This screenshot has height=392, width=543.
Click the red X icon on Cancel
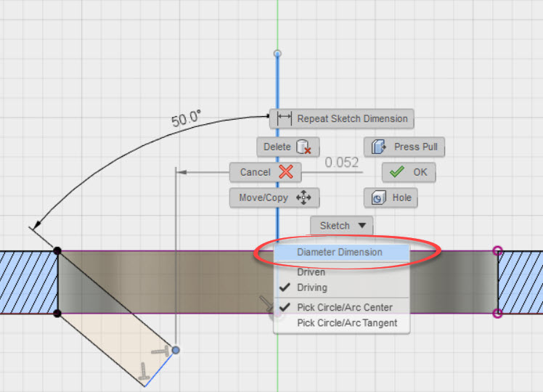pos(286,172)
